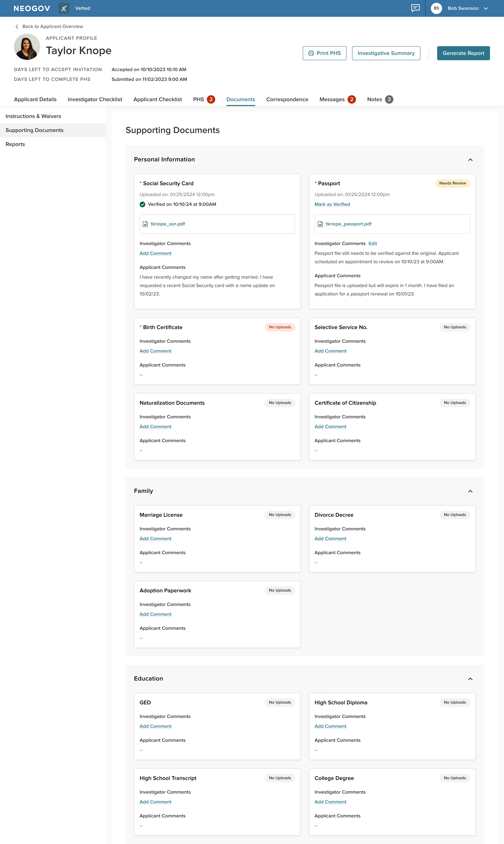Open the Investigator Checklist tab
The height and width of the screenshot is (844, 504).
95,100
